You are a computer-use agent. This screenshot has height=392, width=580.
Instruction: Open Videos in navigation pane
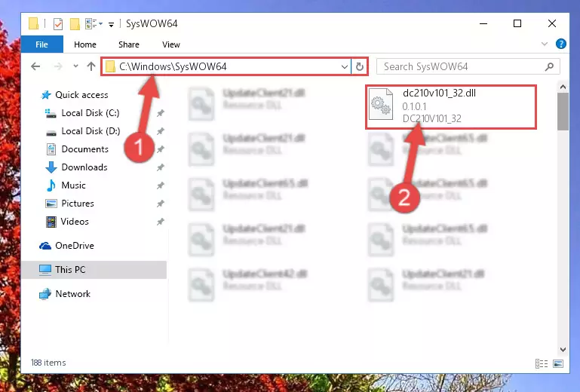(x=75, y=222)
